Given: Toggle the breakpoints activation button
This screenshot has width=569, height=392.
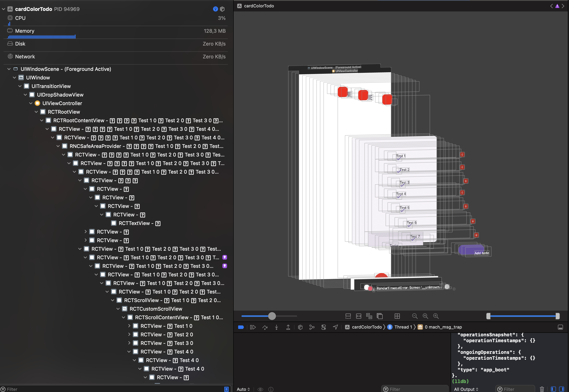Looking at the screenshot, I should [x=241, y=327].
